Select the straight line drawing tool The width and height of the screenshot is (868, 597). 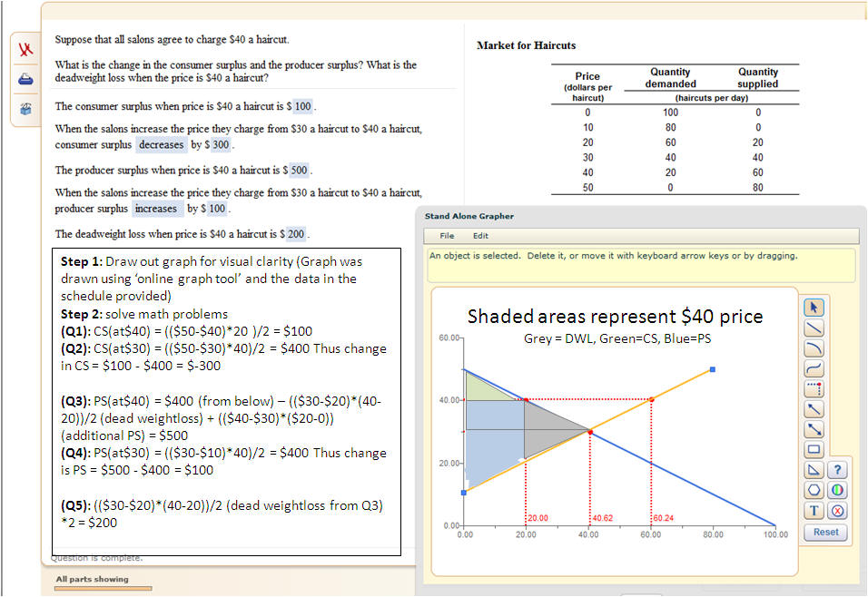click(814, 328)
